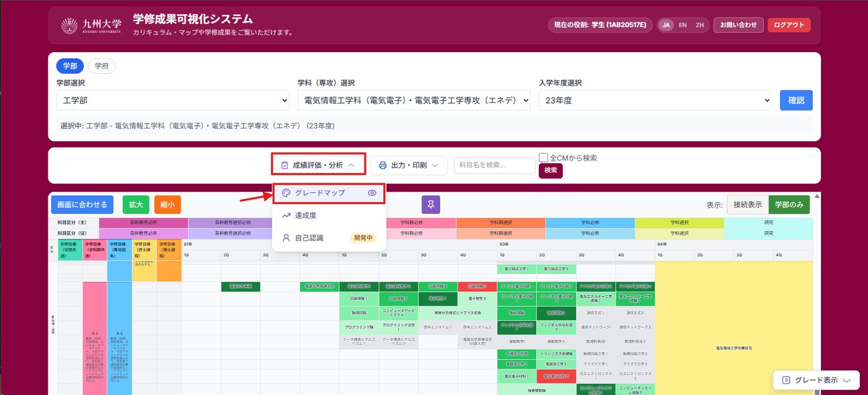Click the 常微分方程式とラプラス変換 course cell
Viewport: 868px width, 395px height.
tap(458, 313)
